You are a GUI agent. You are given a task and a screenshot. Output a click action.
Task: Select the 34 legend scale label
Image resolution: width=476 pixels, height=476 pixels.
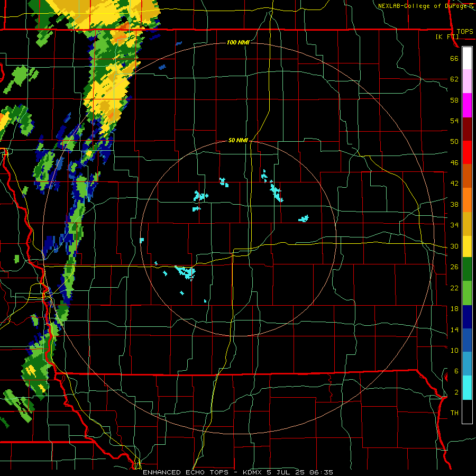point(454,225)
